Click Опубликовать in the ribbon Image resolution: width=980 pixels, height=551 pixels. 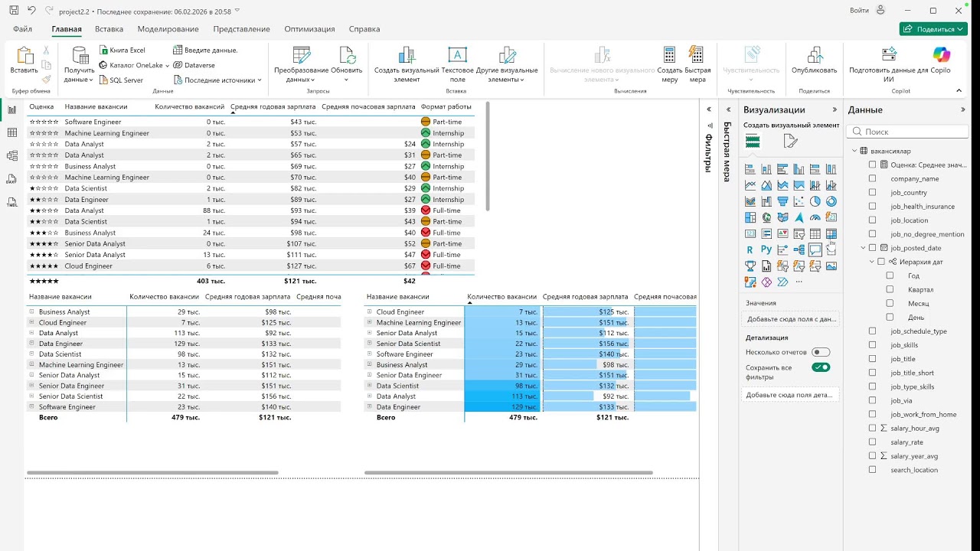pyautogui.click(x=815, y=61)
